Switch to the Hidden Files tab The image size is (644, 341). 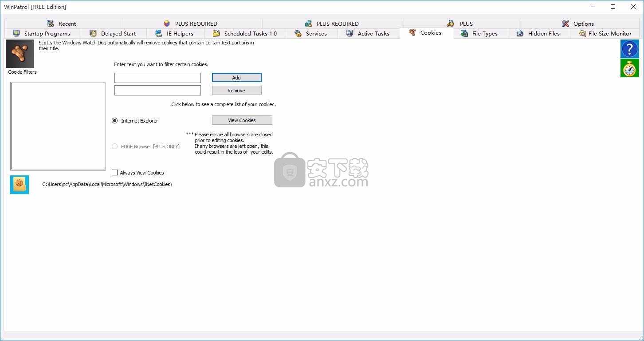(x=539, y=33)
